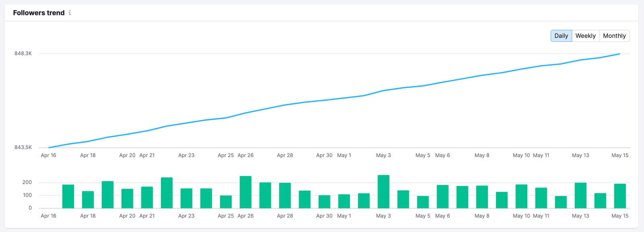644x232 pixels.
Task: Change the interval to Monthly
Action: coord(614,36)
